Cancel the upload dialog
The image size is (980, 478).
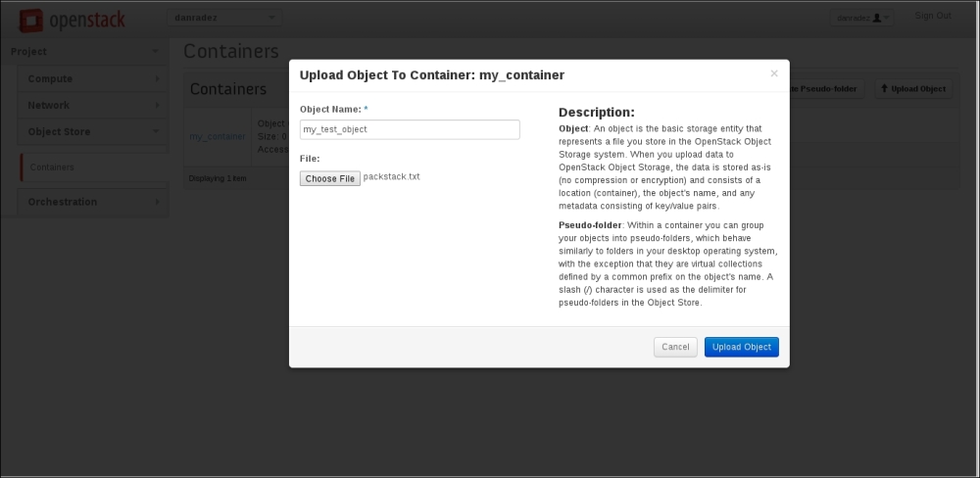[675, 347]
